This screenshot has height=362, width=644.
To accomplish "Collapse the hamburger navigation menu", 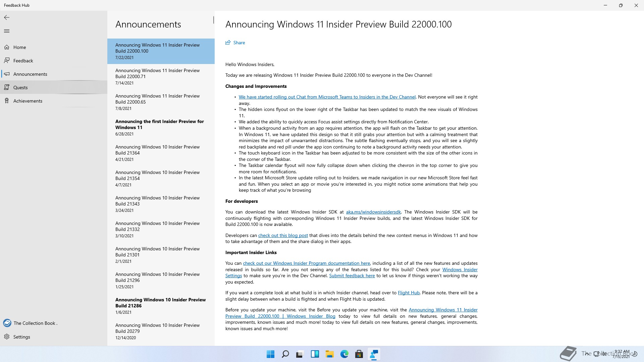I will pyautogui.click(x=7, y=31).
